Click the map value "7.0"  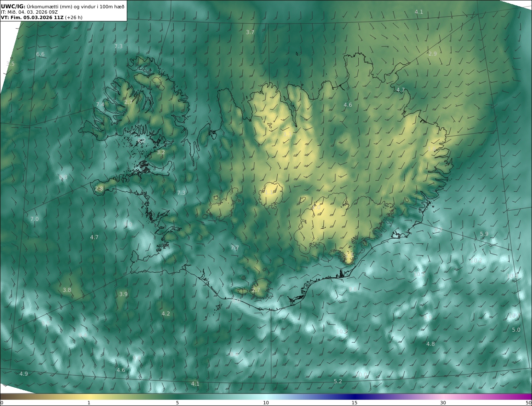coord(34,219)
